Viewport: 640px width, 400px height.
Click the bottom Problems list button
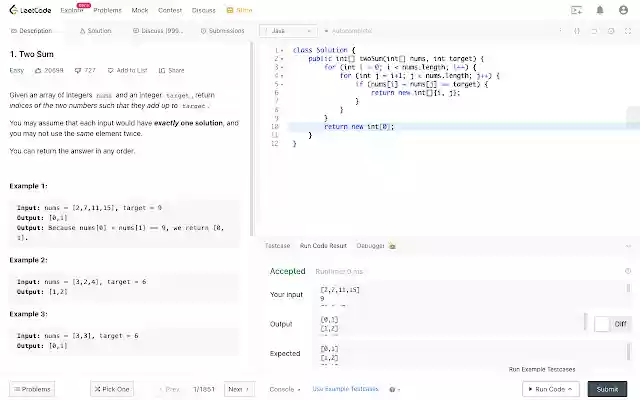click(x=32, y=389)
